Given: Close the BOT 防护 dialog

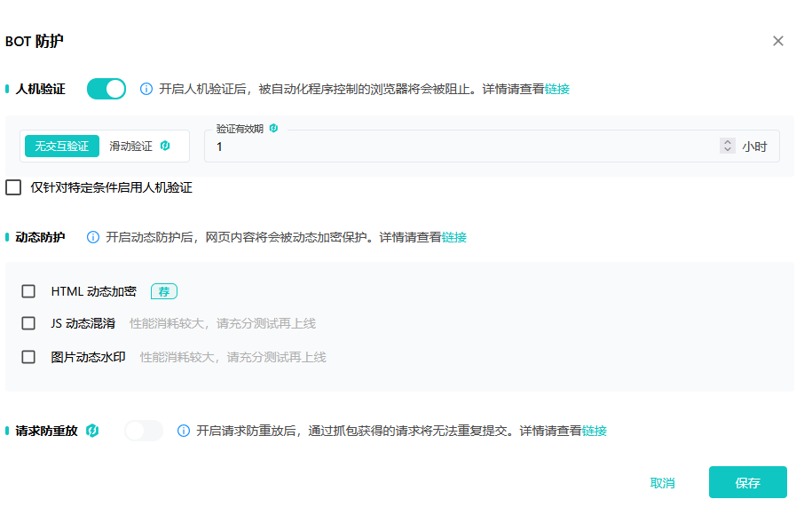Looking at the screenshot, I should (x=778, y=41).
